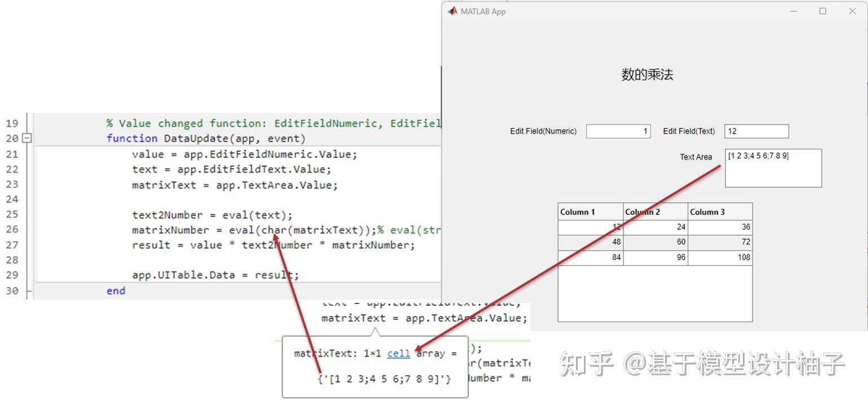Image resolution: width=868 pixels, height=400 pixels.
Task: Click the green comment on line 19
Action: point(237,123)
